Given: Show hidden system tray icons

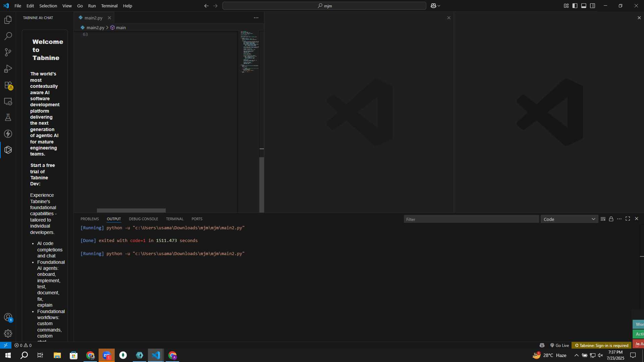Looking at the screenshot, I should point(576,355).
